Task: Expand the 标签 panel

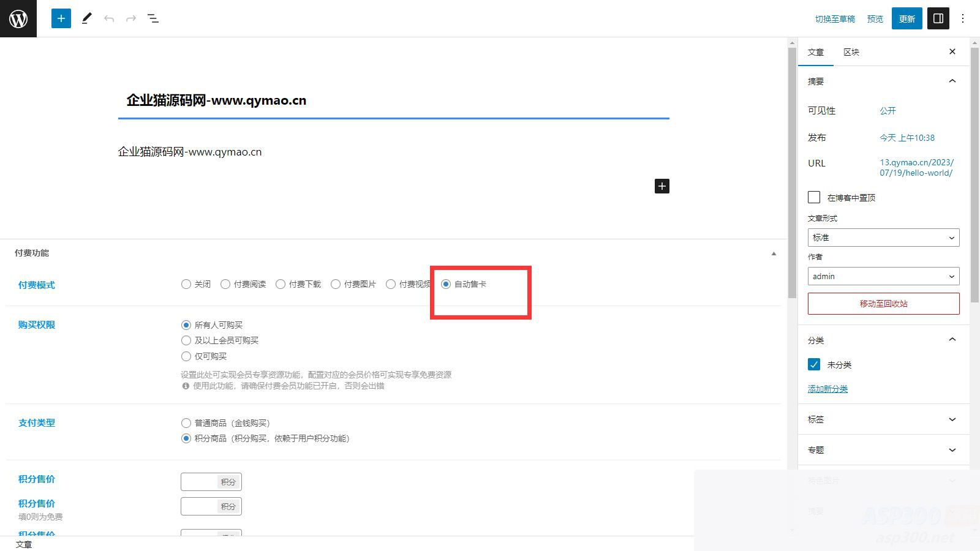Action: click(x=883, y=419)
